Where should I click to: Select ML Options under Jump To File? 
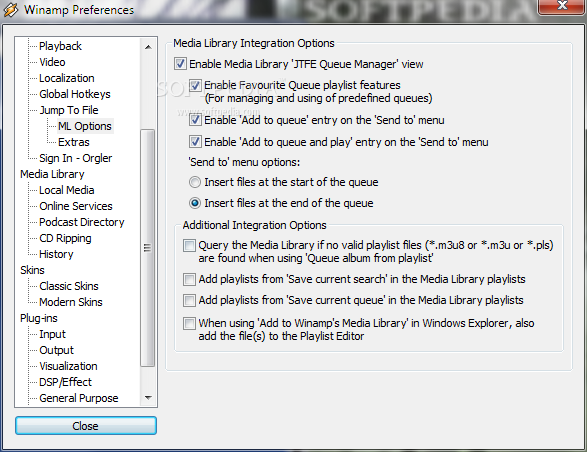(85, 126)
